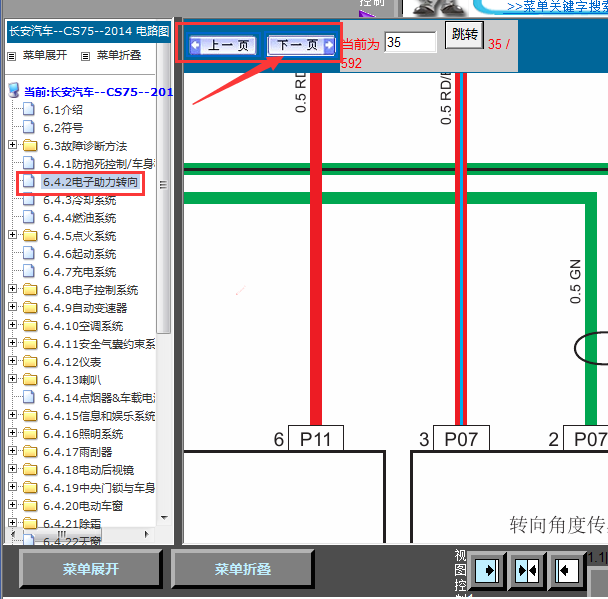Click the view control split-center icon
The image size is (608, 599).
click(527, 571)
